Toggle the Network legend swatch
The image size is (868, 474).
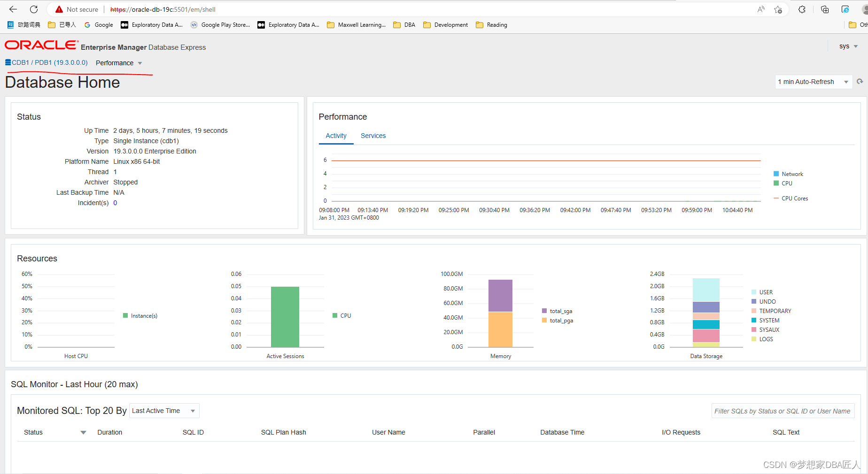(x=776, y=174)
